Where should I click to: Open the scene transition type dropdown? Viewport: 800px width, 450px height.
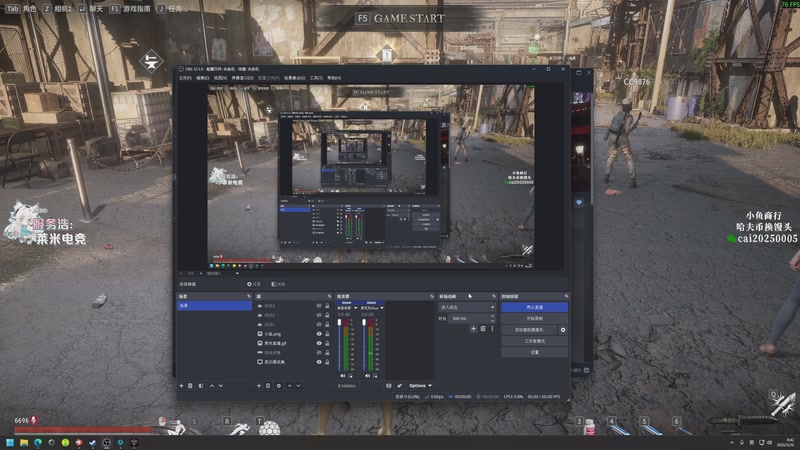coord(467,308)
